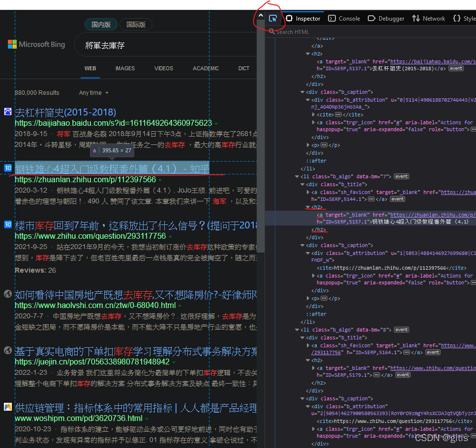Open result 钢铁雄心4超入门级教程番外篇
476x448 pixels.
[x=112, y=168]
